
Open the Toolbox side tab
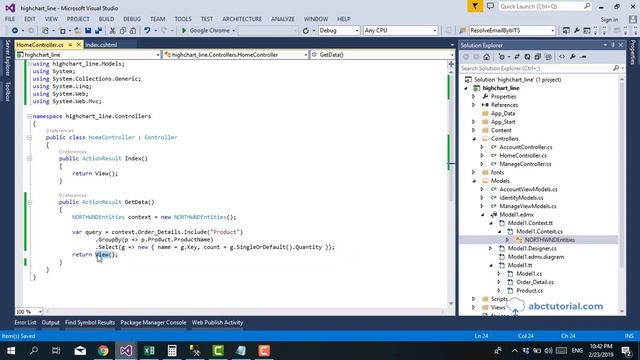pyautogui.click(x=7, y=91)
